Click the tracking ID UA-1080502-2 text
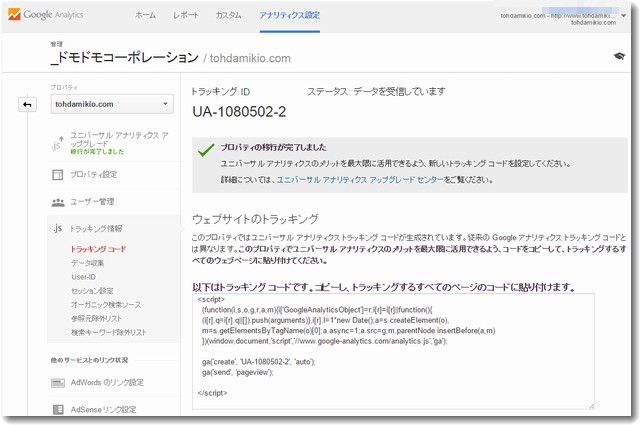This screenshot has height=425, width=640. 239,111
